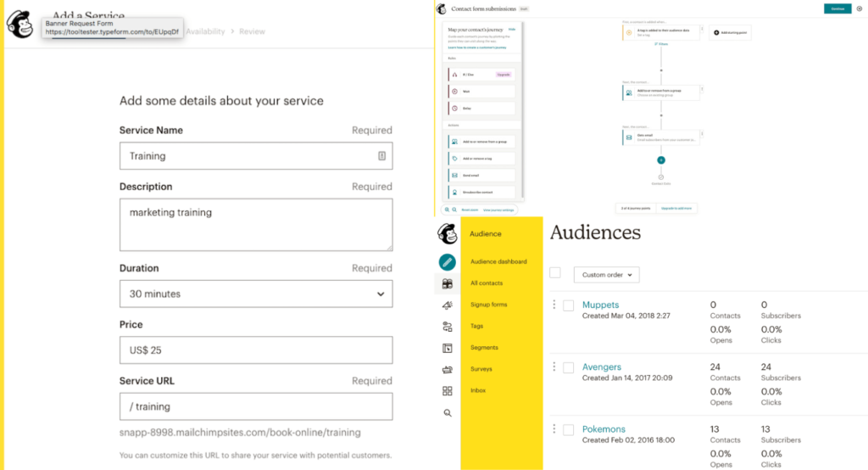This screenshot has height=470, width=868.
Task: Click into the Description text area
Action: pyautogui.click(x=256, y=225)
